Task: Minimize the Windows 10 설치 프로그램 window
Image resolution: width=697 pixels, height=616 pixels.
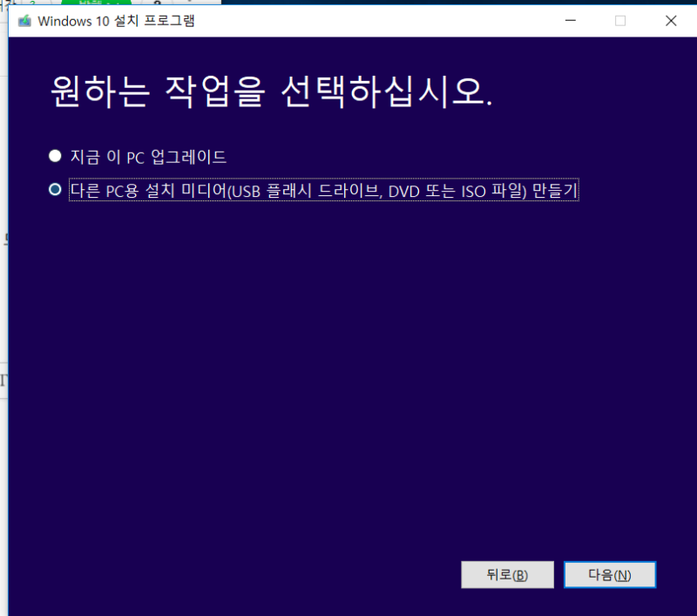Action: pos(571,20)
